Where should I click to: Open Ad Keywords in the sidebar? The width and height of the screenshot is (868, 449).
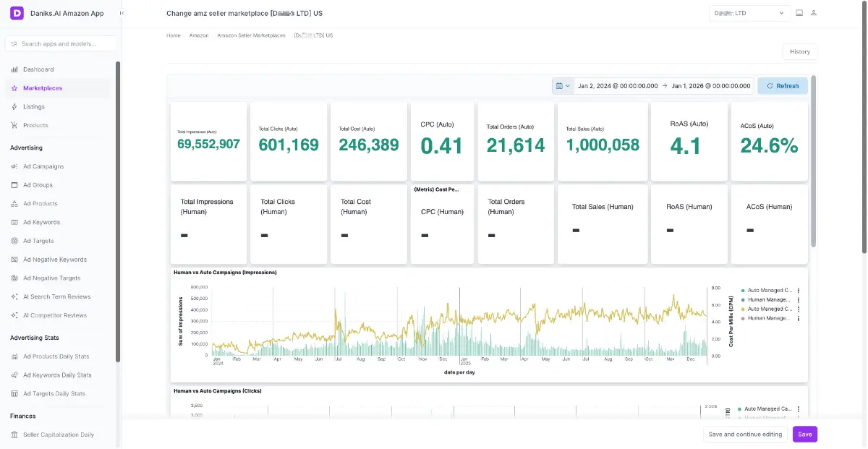41,222
